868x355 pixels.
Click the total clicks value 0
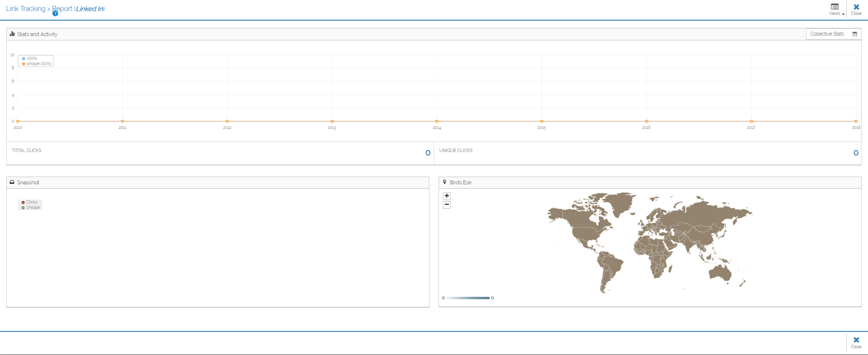428,153
